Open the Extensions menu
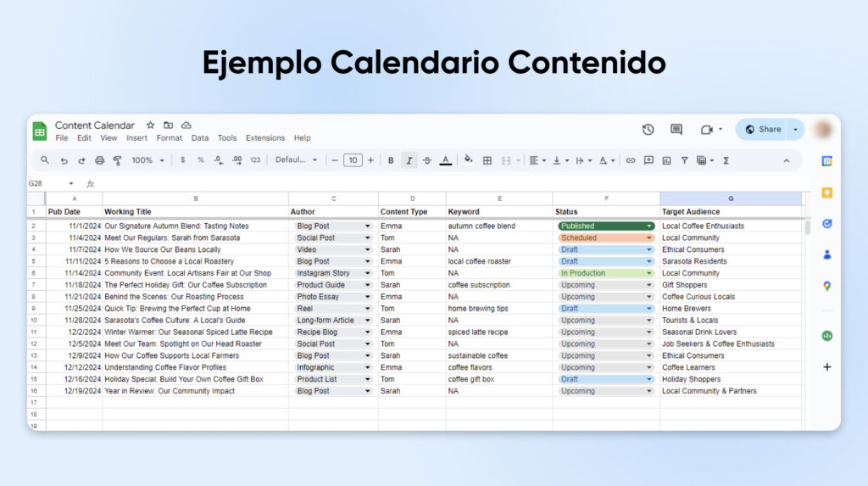Screen dimensions: 868x486 pyautogui.click(x=265, y=138)
